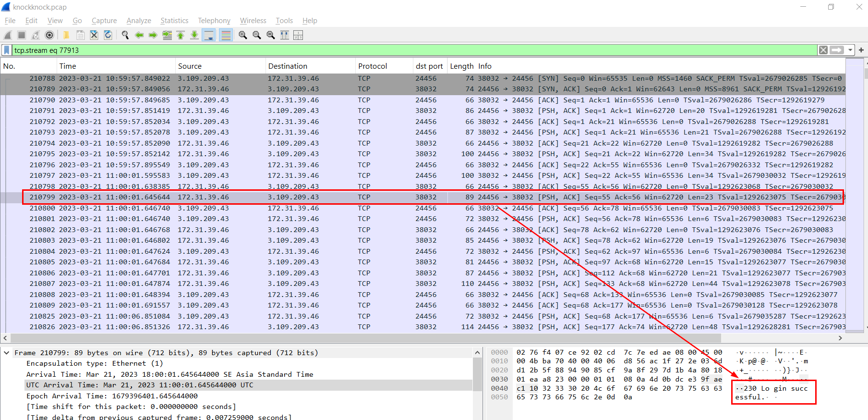Open capture options gear icon
Screen dimensions: 868x420
[x=49, y=35]
